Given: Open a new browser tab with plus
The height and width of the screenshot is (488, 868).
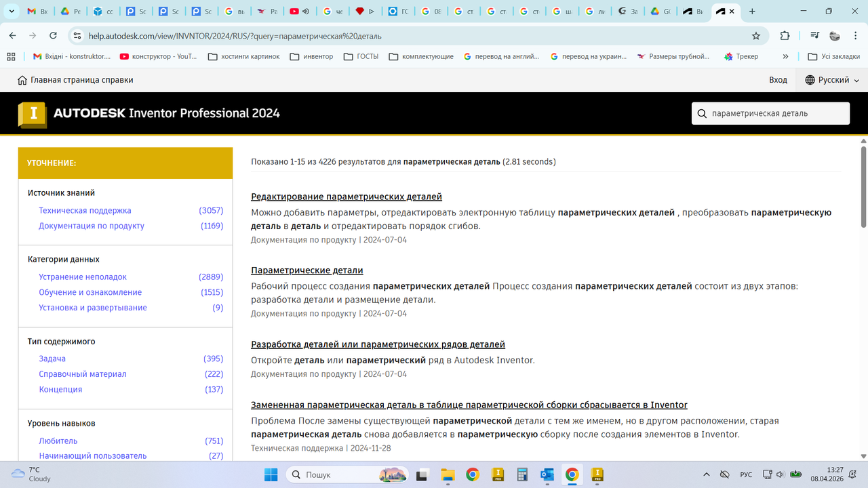Looking at the screenshot, I should 752,12.
